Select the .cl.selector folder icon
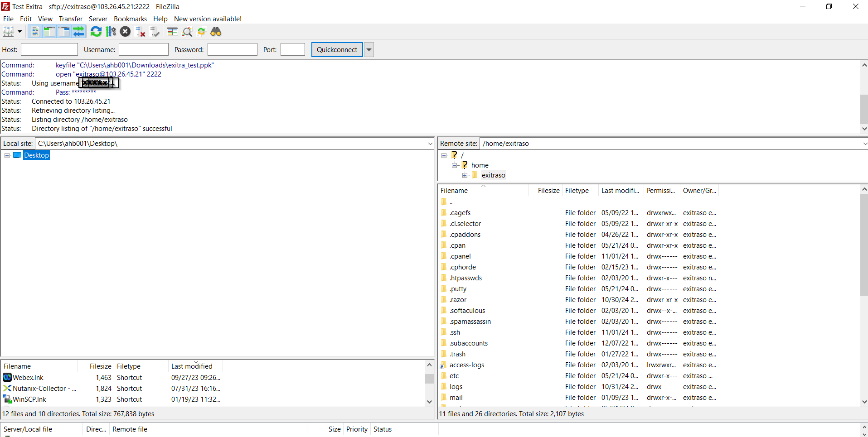The width and height of the screenshot is (868, 437). pos(444,223)
